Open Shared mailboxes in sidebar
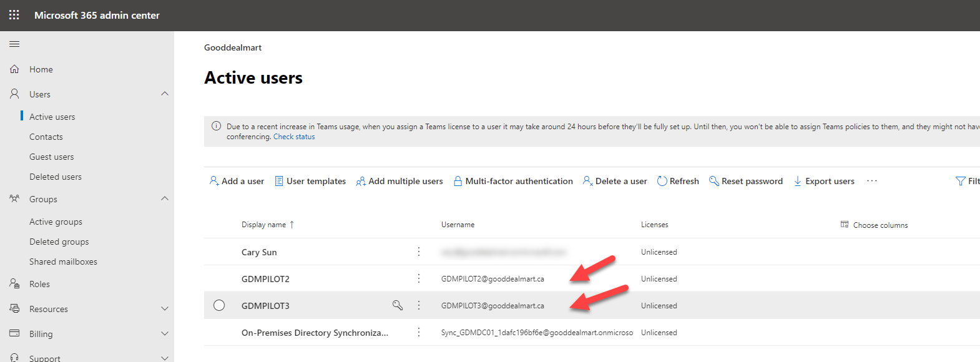Screen dimensions: 980x362 point(63,262)
